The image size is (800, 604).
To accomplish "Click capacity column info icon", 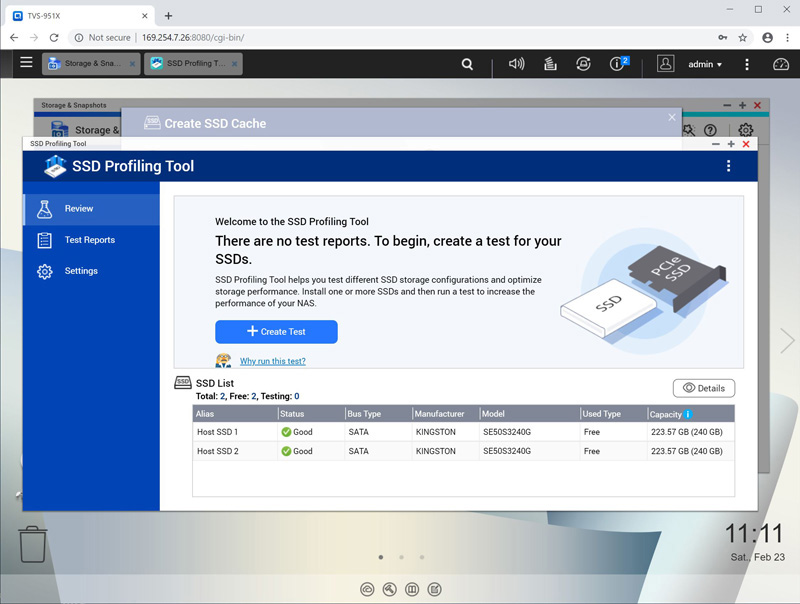I will (x=688, y=414).
